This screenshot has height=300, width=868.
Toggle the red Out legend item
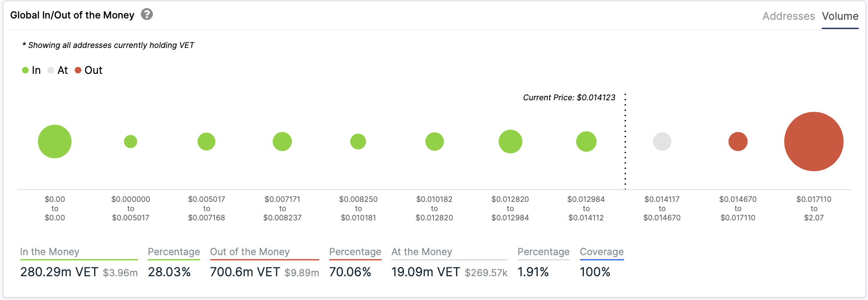88,70
